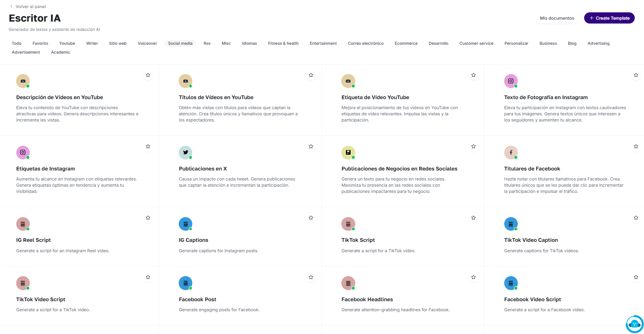Select the Ecommerce category tab

406,44
